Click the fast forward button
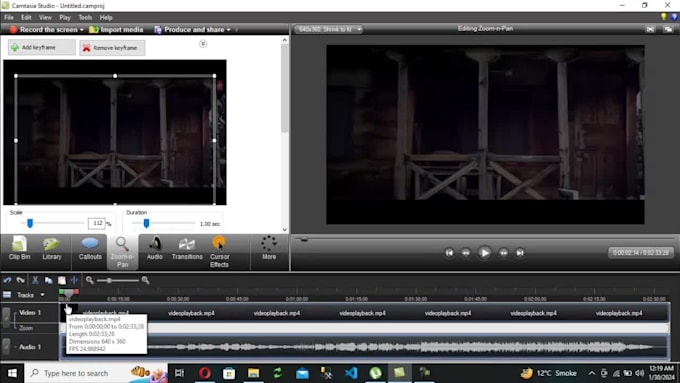This screenshot has height=383, width=680. tap(503, 252)
